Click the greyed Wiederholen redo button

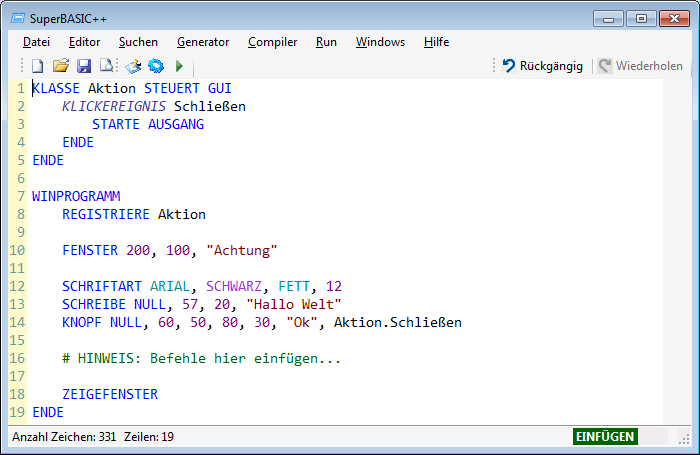tap(641, 66)
